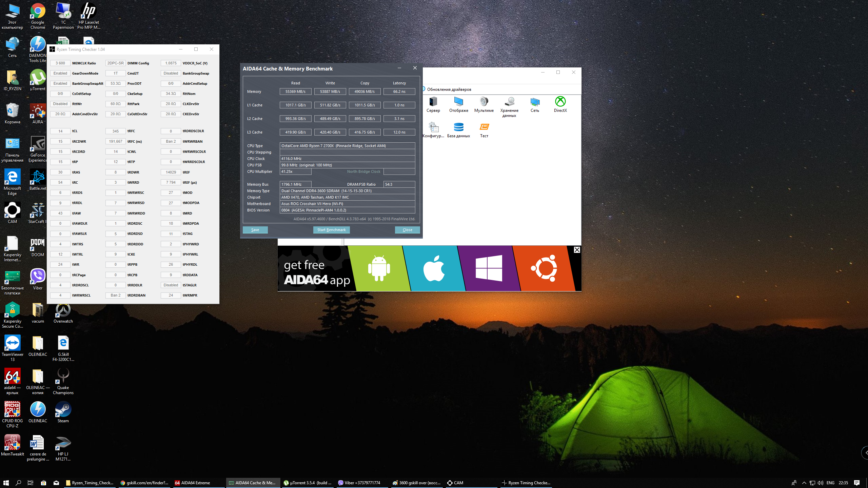
Task: Switch to gskill.com Chrome taskbar item
Action: pos(144,483)
